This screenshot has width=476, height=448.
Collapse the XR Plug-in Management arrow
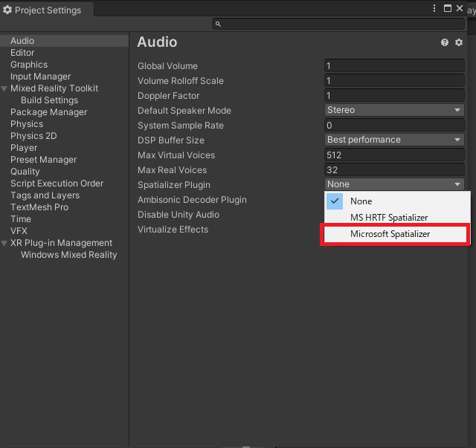4,243
